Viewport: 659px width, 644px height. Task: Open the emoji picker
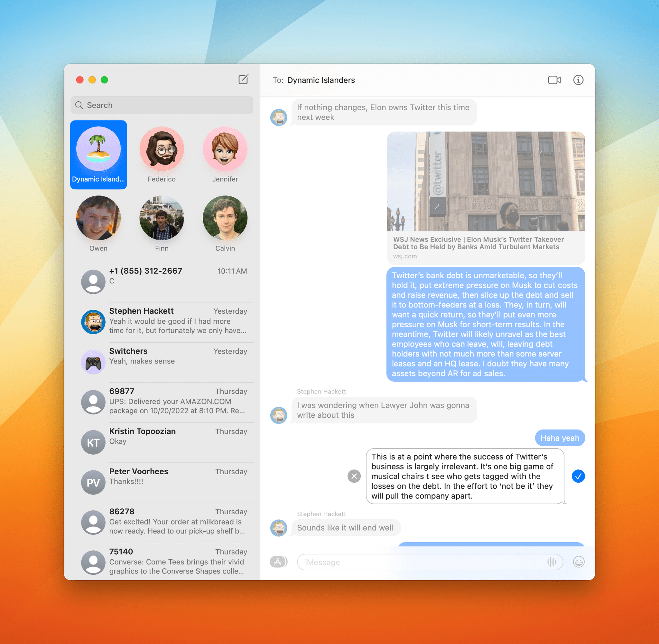click(579, 562)
